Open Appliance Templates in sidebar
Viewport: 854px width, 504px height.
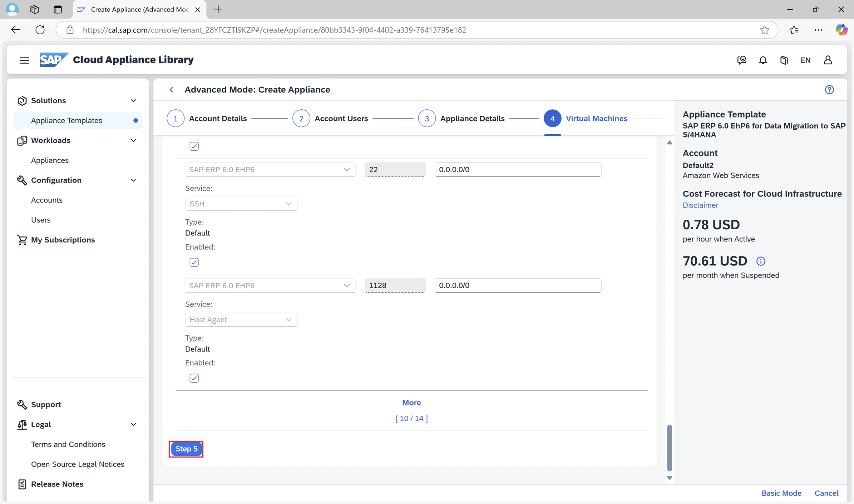pos(78,121)
